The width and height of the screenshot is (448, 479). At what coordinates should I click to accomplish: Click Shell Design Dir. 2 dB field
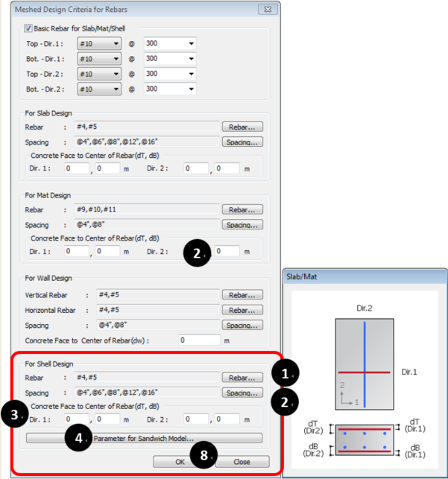point(227,419)
